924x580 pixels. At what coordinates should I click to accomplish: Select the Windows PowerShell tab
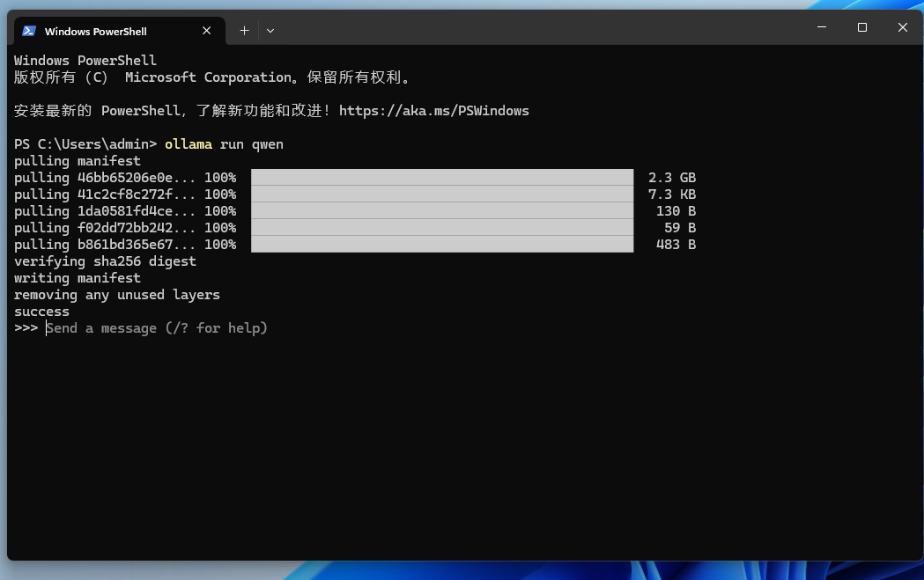[x=106, y=31]
